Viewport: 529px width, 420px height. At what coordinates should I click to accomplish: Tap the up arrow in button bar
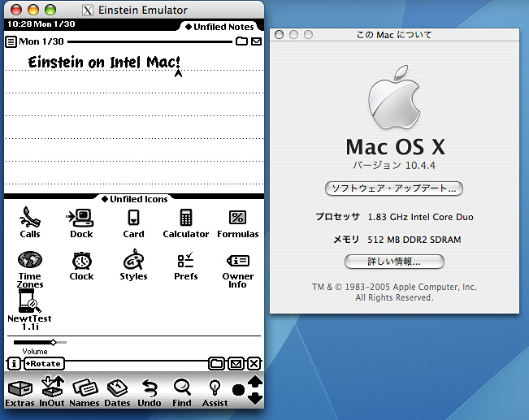[255, 382]
